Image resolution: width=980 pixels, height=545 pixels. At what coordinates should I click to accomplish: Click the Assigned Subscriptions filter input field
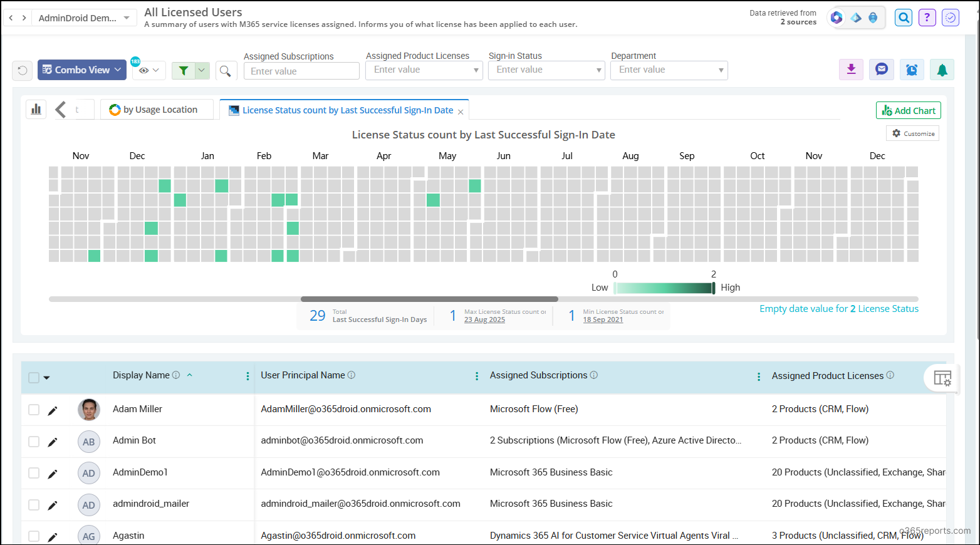301,71
